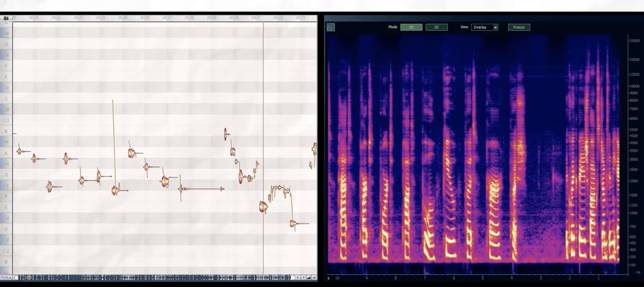Select the F# note blob at 00:22
The height and width of the screenshot is (287, 644).
coord(49,187)
